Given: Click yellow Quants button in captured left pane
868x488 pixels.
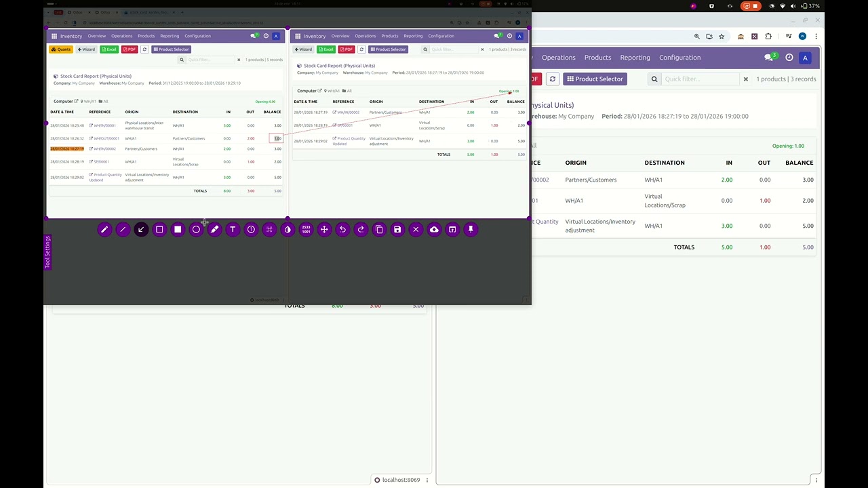Looking at the screenshot, I should [x=61, y=49].
